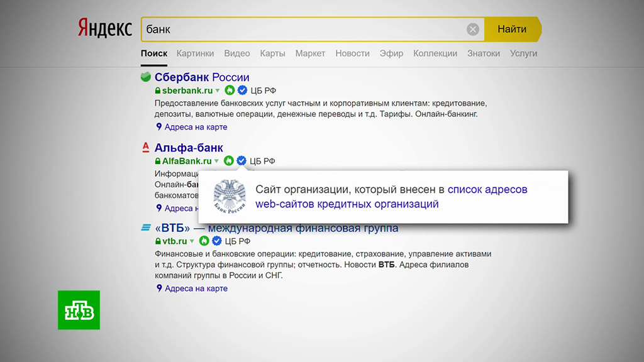Expand the dropdown arrow next to vtb.ru
644x362 pixels.
pyautogui.click(x=192, y=241)
